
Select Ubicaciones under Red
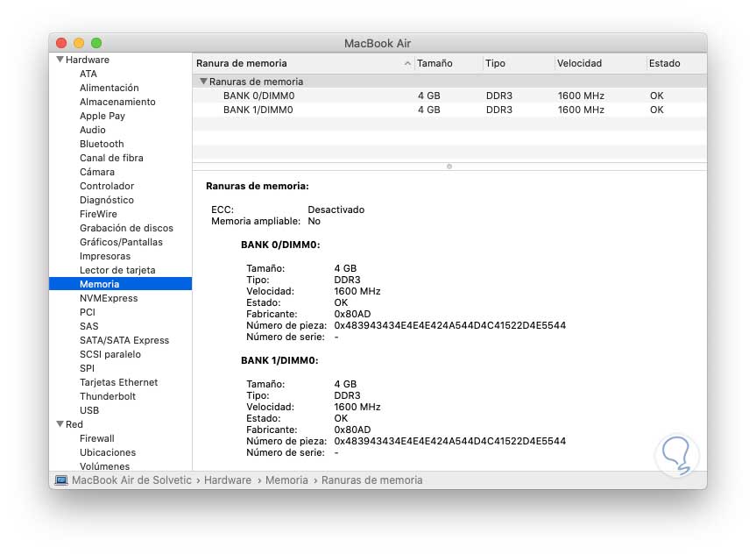tap(108, 452)
